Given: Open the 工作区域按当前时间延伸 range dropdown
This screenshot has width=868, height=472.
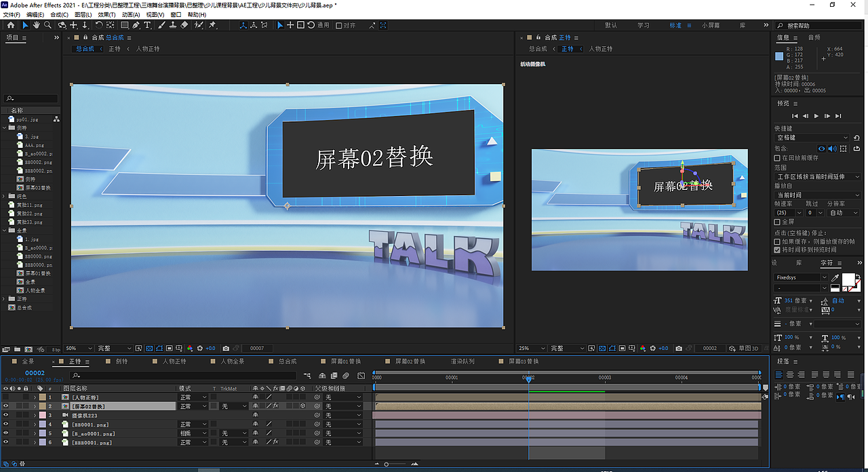Looking at the screenshot, I should tap(817, 176).
